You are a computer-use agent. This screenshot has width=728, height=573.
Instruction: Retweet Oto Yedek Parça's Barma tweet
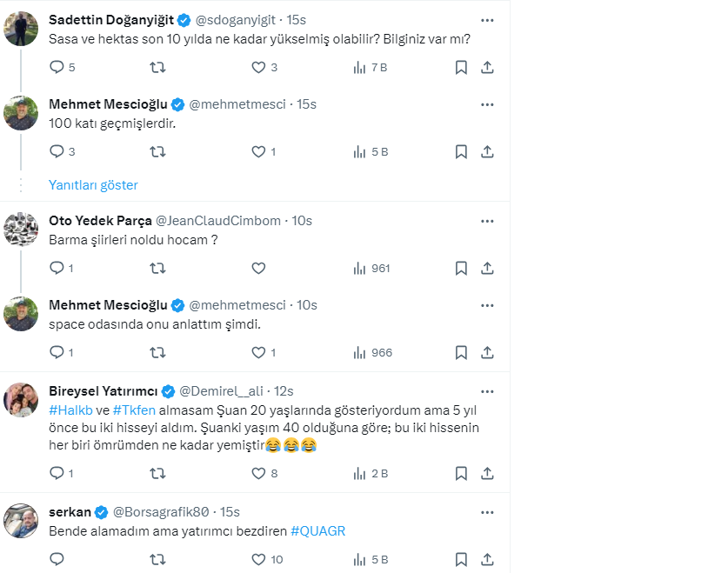tap(157, 269)
